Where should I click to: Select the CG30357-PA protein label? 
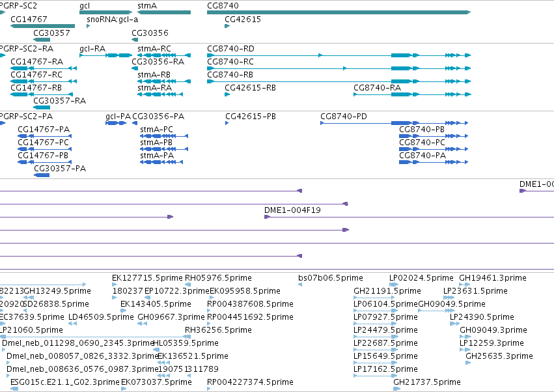60,169
